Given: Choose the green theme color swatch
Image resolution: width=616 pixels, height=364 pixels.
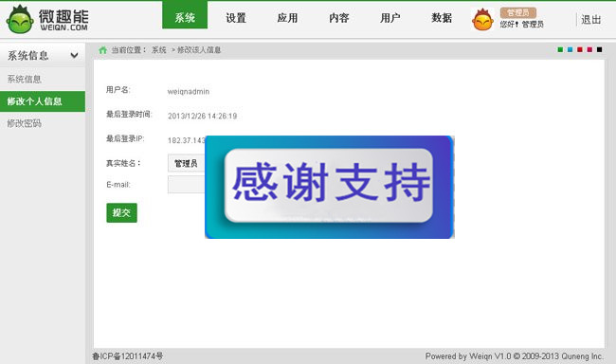Looking at the screenshot, I should point(560,49).
